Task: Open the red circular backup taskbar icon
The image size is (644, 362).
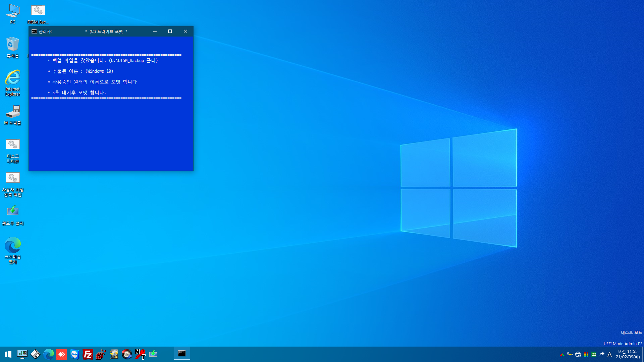Action: (127, 354)
